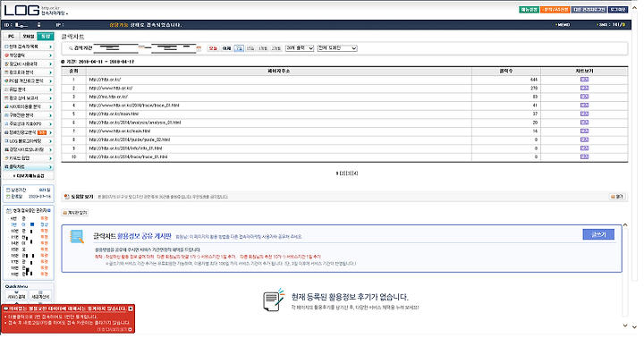Open chart view button for rank 1 http://htbi.or.kr/
Viewport: 644px width, 338px height.
584,80
